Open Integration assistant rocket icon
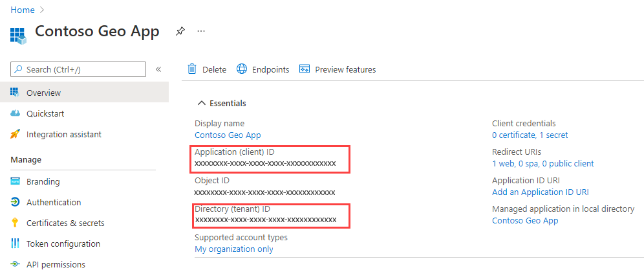 (16, 134)
